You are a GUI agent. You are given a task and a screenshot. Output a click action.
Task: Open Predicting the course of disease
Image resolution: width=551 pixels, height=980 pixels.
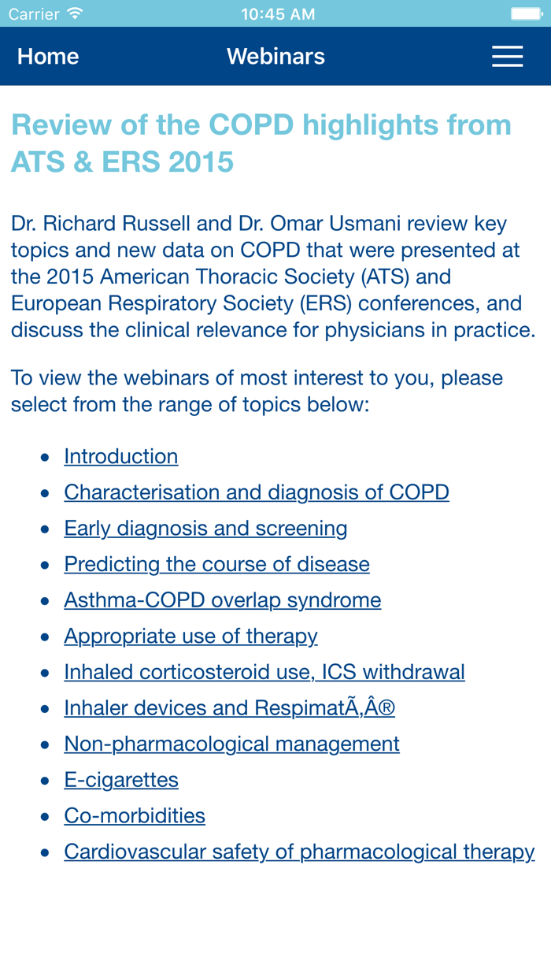[x=216, y=564]
